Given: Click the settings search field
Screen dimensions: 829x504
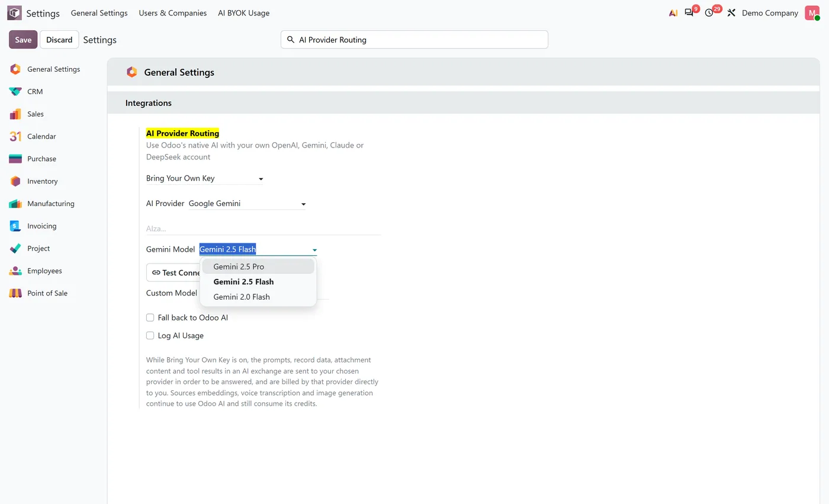Looking at the screenshot, I should [x=414, y=40].
